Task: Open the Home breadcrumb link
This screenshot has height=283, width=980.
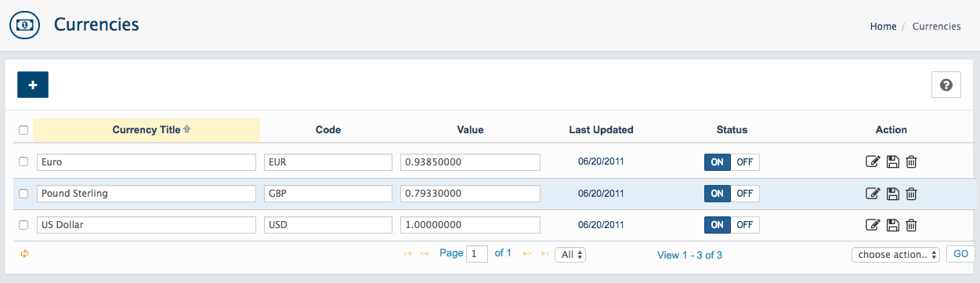Action: pos(883,26)
